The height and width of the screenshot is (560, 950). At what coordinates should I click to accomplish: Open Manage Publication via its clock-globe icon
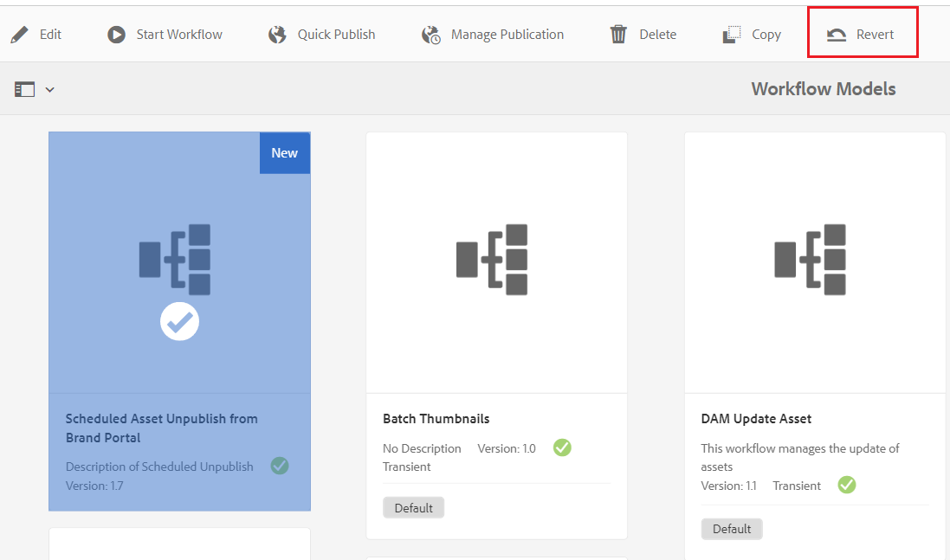[430, 35]
